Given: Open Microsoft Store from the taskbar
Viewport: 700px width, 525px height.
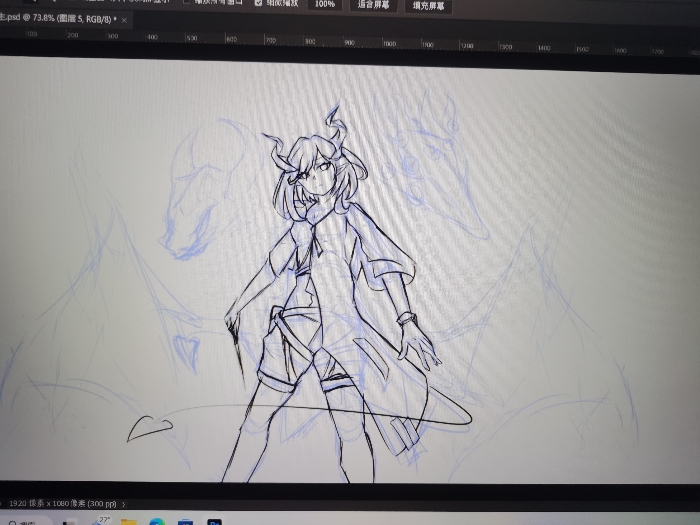Looking at the screenshot, I should pyautogui.click(x=185, y=521).
